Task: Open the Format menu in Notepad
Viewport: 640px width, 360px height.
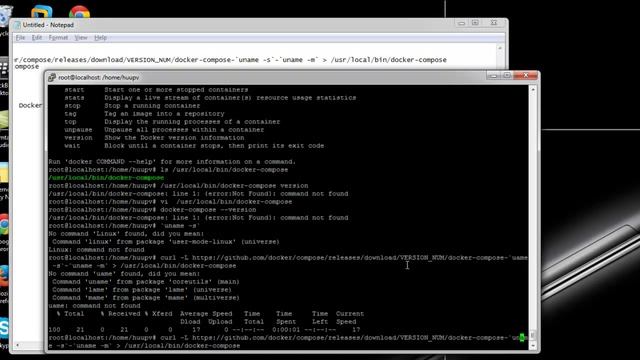Action: coord(58,38)
